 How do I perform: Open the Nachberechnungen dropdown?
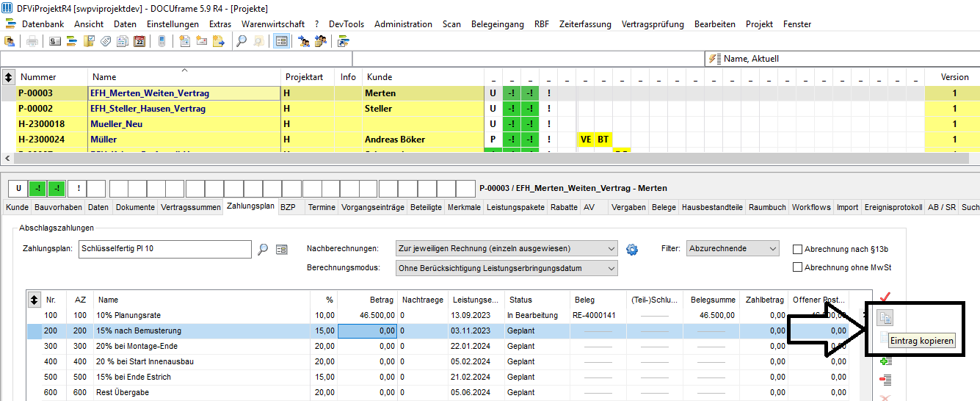(x=507, y=249)
